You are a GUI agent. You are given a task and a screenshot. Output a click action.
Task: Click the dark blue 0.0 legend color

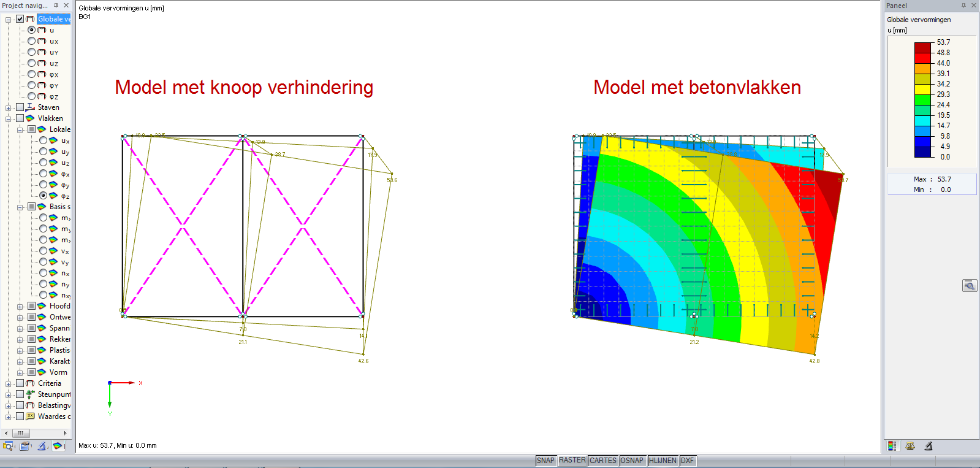(x=923, y=152)
